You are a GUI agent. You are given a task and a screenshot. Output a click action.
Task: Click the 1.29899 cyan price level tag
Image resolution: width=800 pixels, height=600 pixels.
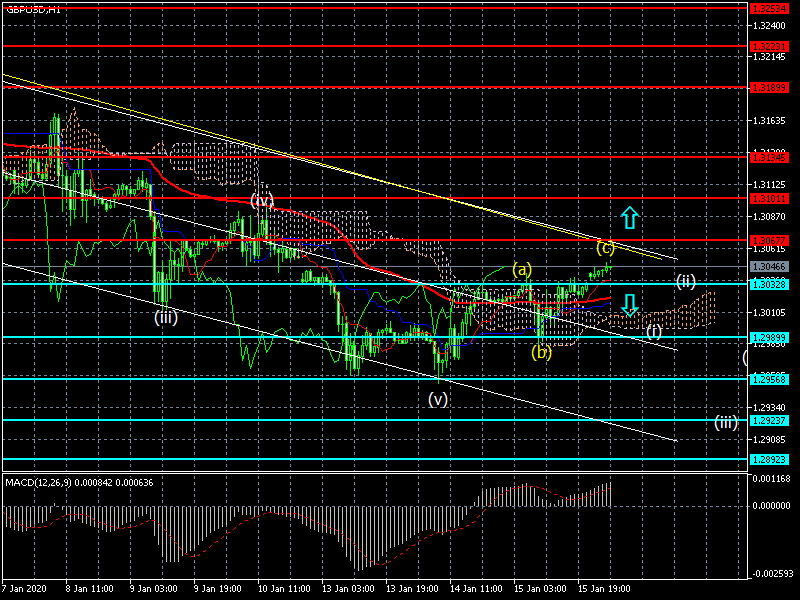(x=769, y=337)
